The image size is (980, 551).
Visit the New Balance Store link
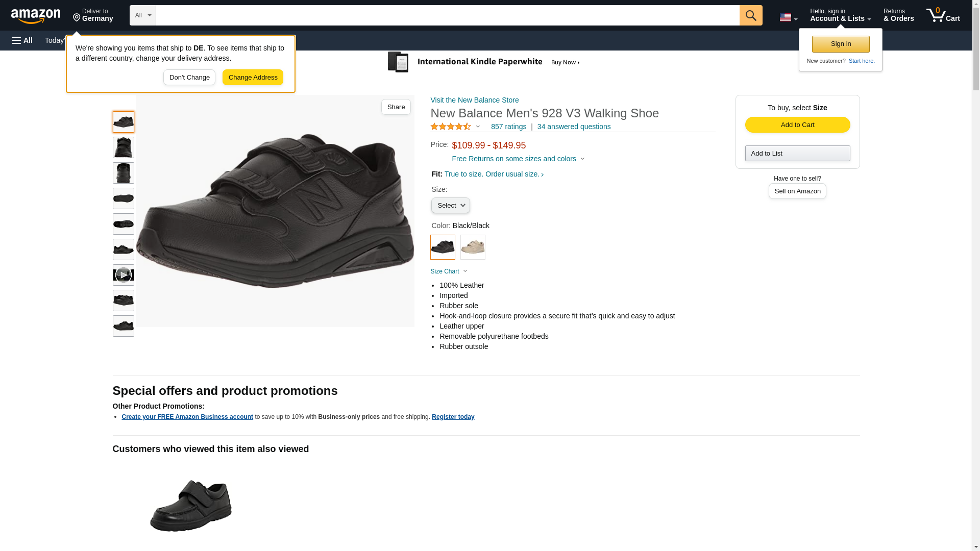(474, 100)
